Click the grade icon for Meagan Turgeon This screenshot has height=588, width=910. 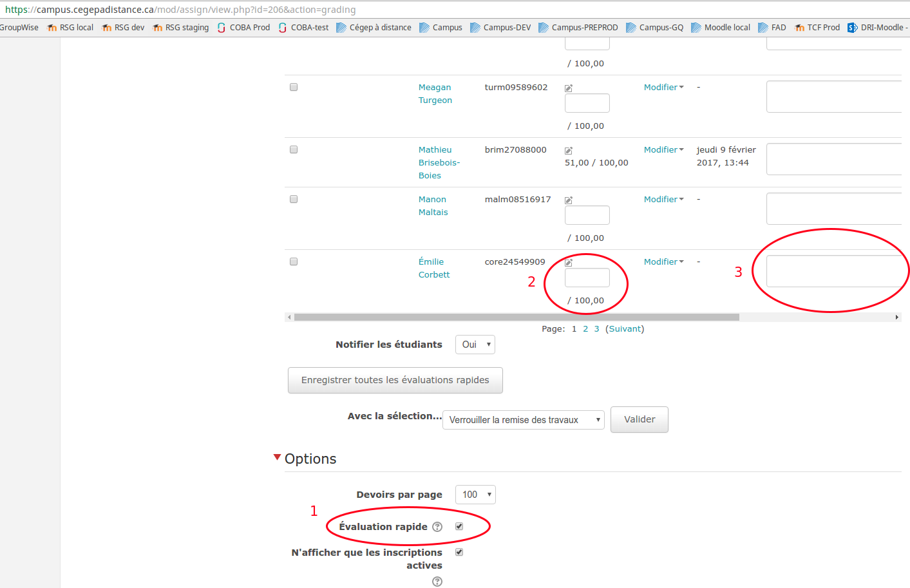[x=569, y=88]
